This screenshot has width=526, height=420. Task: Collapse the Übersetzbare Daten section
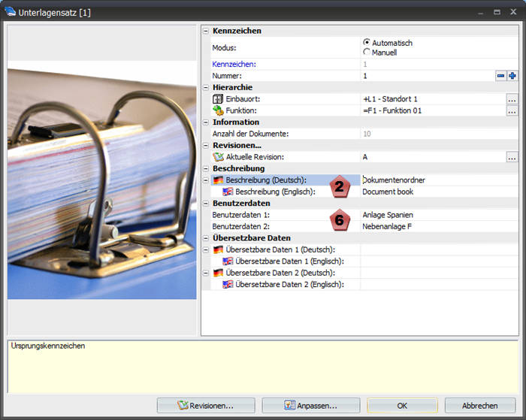pos(207,238)
